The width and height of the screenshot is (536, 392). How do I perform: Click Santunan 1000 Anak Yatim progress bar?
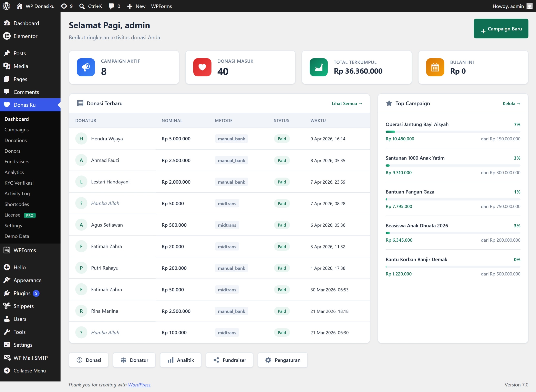click(x=453, y=165)
